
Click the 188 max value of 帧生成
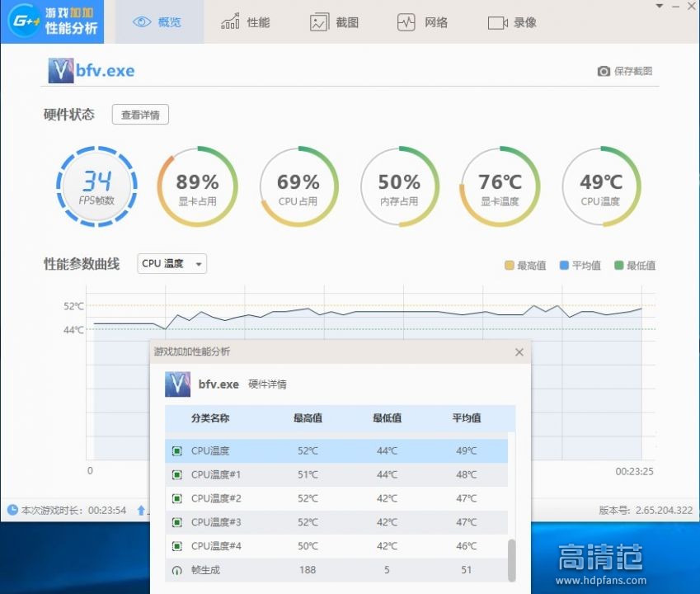click(308, 570)
